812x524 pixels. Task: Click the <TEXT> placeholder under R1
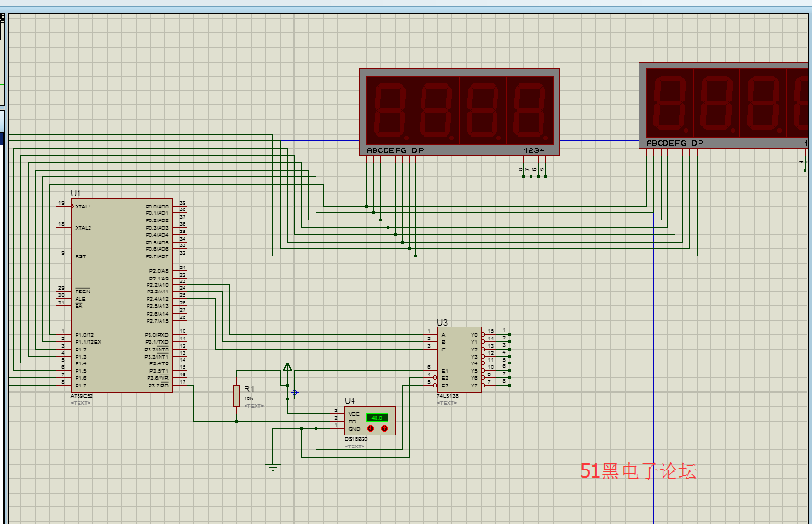254,405
